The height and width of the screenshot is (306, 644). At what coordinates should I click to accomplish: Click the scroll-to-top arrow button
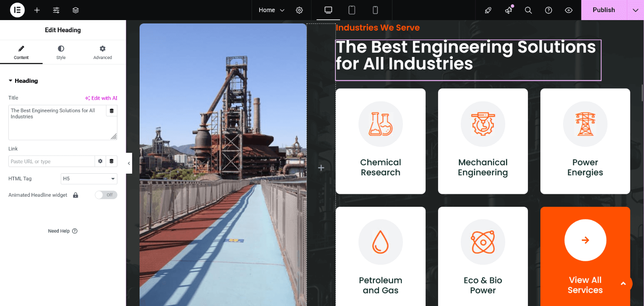tap(623, 283)
